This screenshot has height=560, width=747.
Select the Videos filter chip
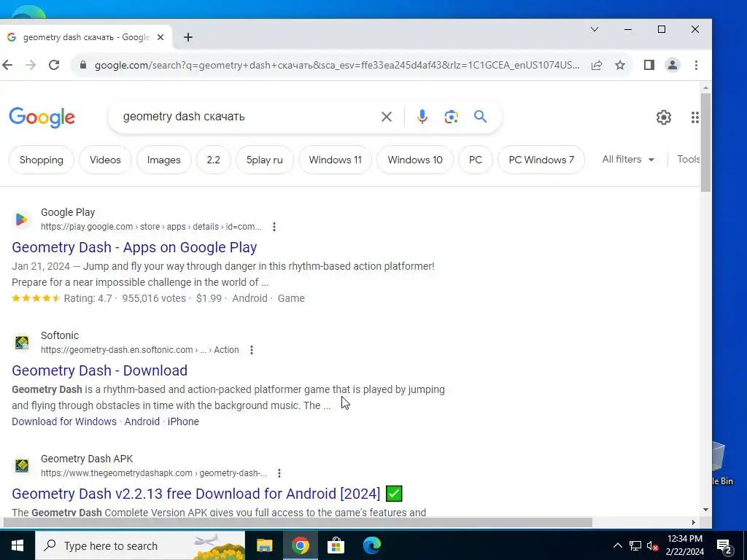point(105,160)
